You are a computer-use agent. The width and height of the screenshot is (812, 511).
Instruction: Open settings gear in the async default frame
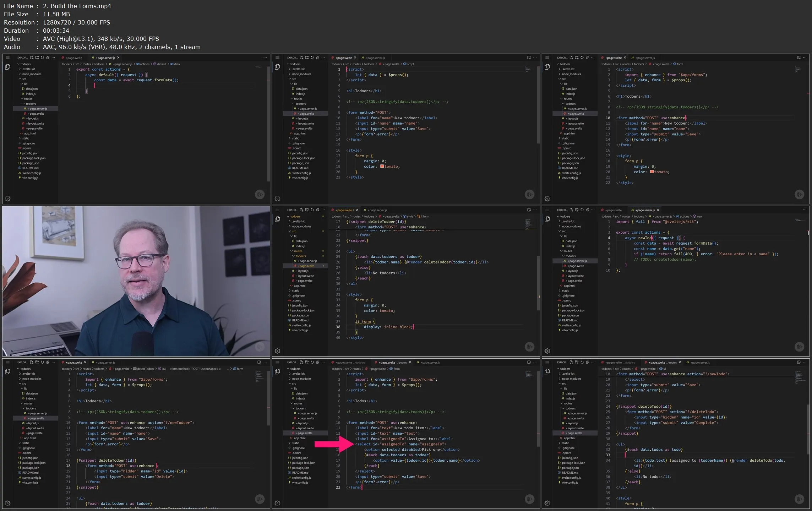click(7, 199)
